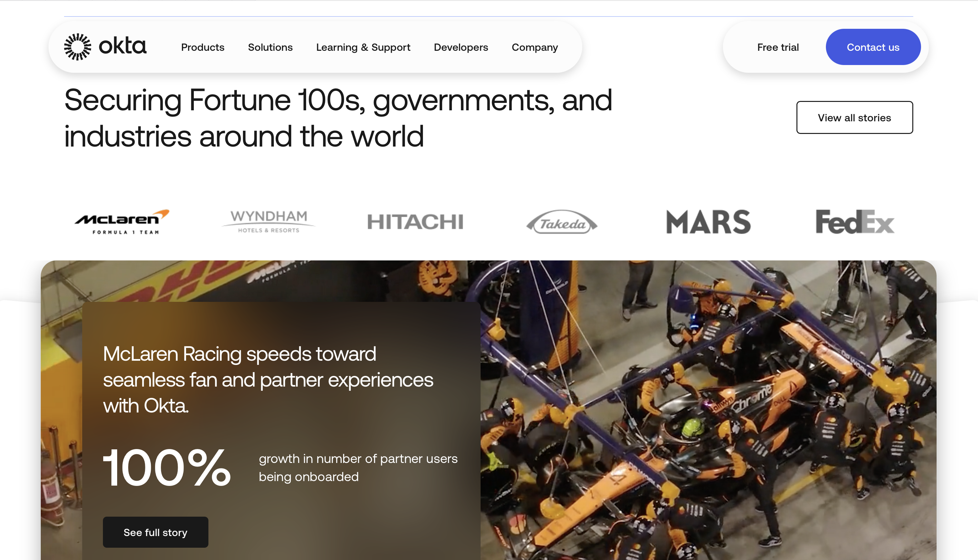Screen dimensions: 978x560
Task: Open the Products navigation menu
Action: pos(203,47)
